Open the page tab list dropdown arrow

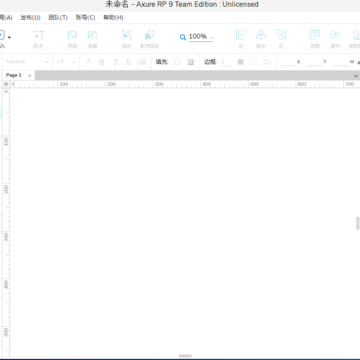[356, 76]
